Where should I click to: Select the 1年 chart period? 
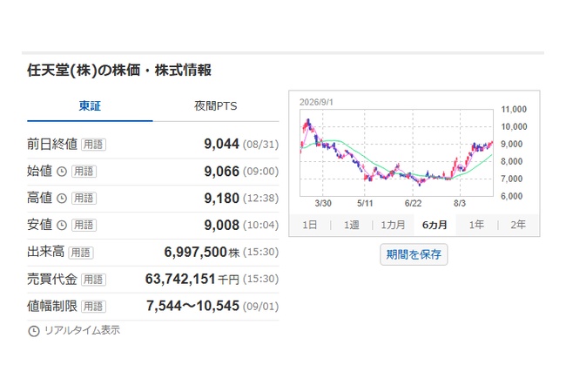(476, 225)
